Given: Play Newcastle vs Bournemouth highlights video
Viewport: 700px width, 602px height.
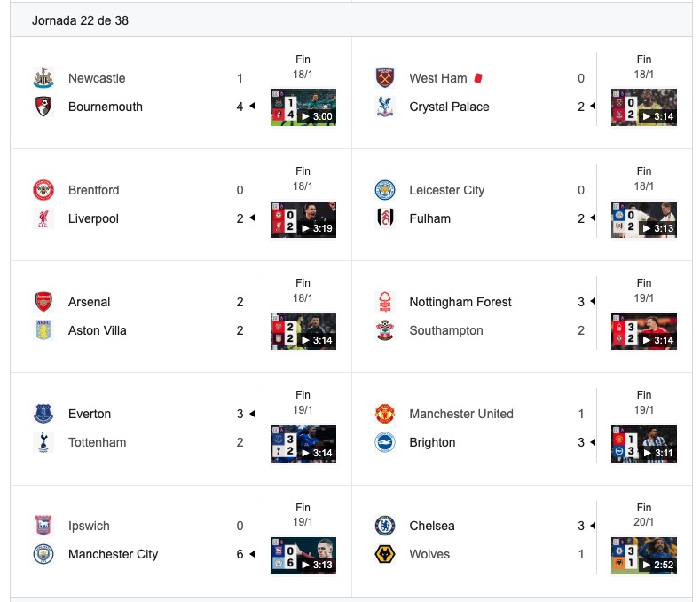Looking at the screenshot, I should [303, 107].
